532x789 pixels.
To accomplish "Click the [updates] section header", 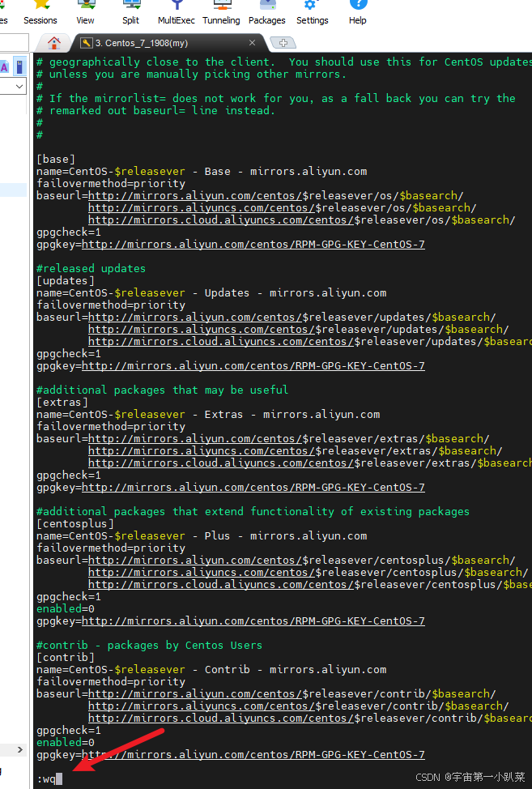I will pyautogui.click(x=66, y=281).
